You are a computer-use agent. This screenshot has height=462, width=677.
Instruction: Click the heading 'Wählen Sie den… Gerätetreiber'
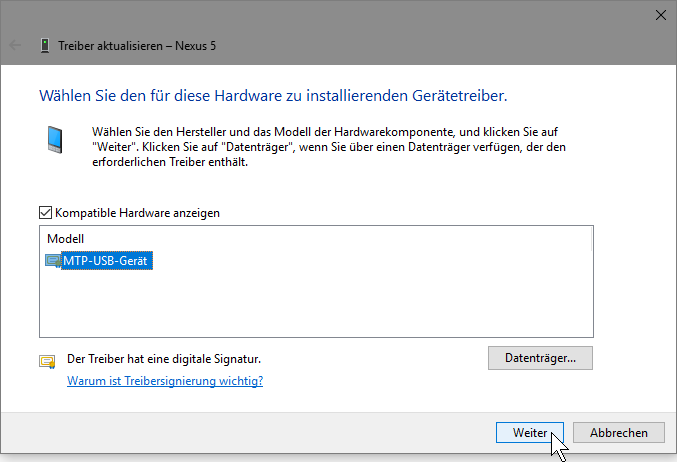coord(272,96)
